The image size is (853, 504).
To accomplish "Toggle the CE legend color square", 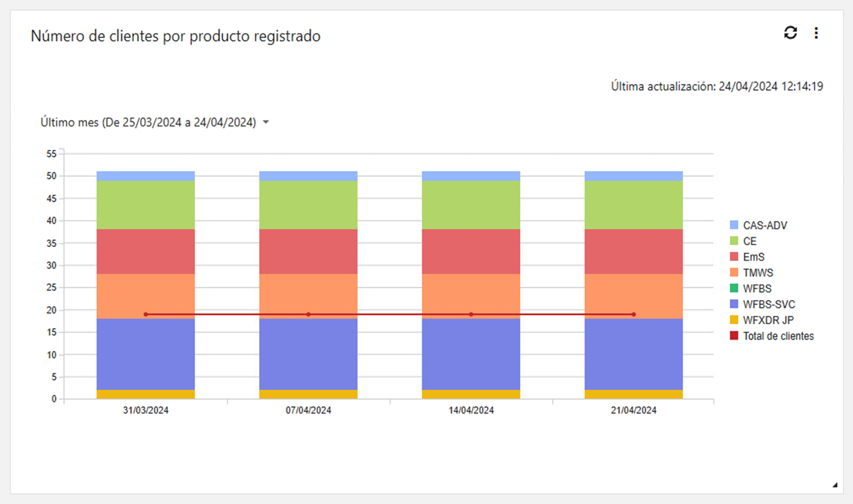I will (734, 241).
